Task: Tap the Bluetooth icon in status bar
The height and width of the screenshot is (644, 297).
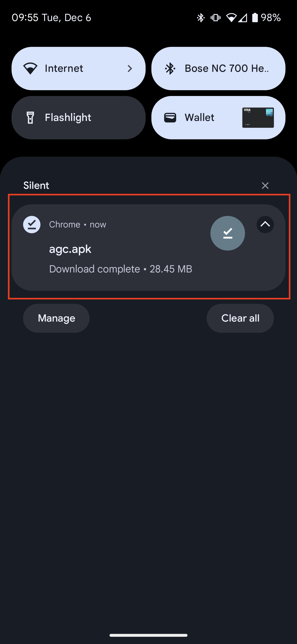Action: 201,18
